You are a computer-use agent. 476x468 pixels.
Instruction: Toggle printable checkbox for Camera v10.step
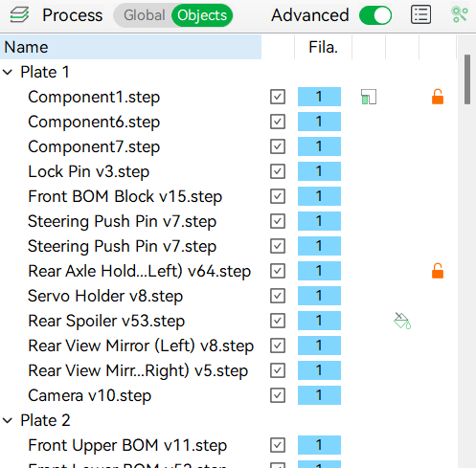pos(278,395)
